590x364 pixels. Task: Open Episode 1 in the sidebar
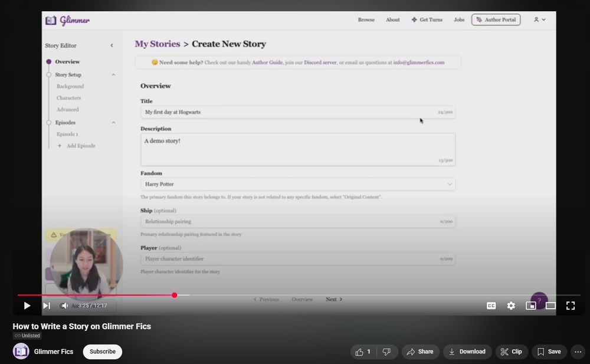click(67, 135)
